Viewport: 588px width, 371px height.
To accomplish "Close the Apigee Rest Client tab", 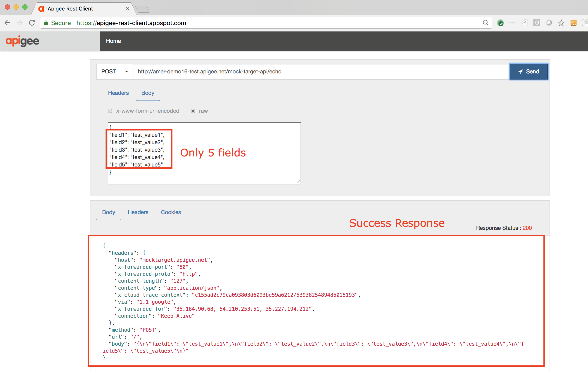I will point(128,9).
